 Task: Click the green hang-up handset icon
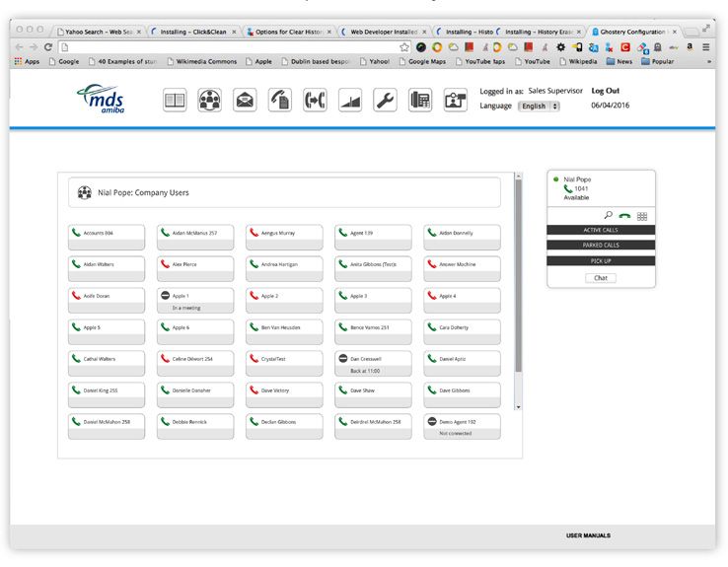(624, 215)
